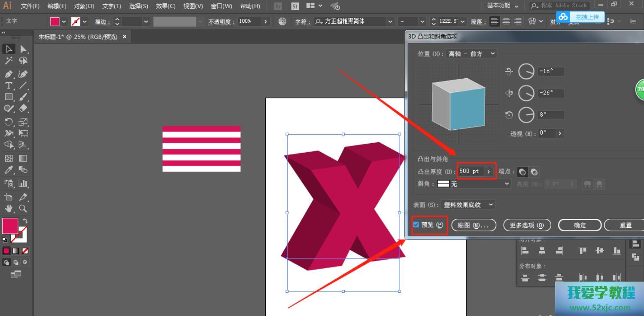The width and height of the screenshot is (644, 316).
Task: Select the Rectangle tool
Action: 8,97
